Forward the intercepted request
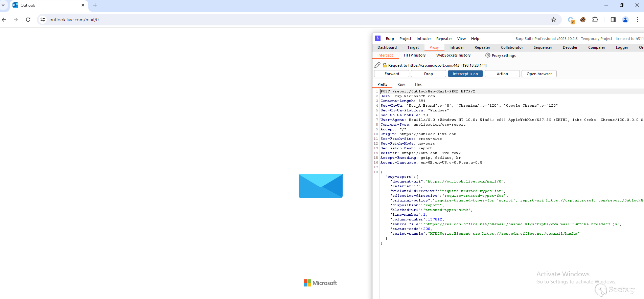 pos(392,74)
